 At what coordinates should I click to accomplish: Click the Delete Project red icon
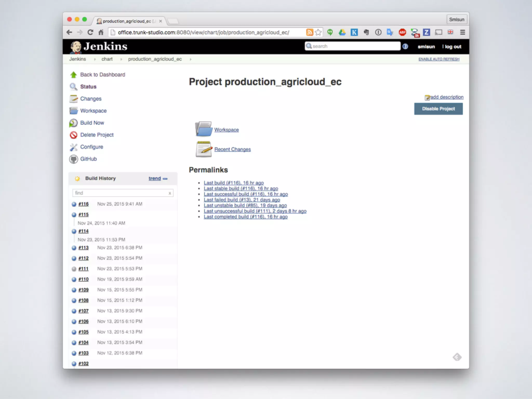click(74, 135)
